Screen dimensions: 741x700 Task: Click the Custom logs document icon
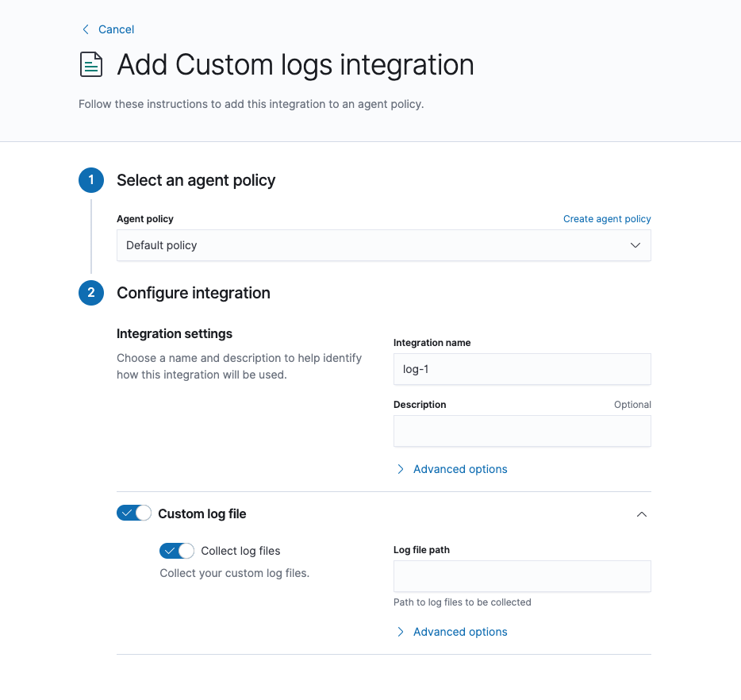click(91, 65)
